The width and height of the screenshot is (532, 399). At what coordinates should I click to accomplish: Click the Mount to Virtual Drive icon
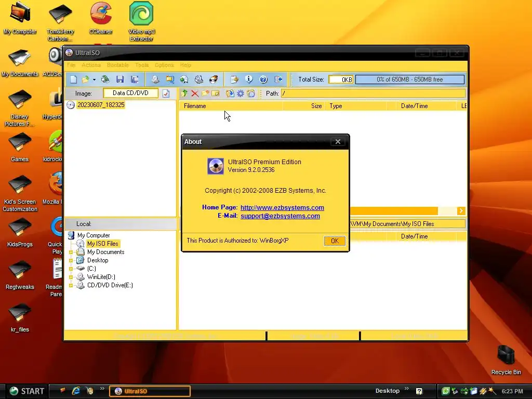click(x=199, y=79)
